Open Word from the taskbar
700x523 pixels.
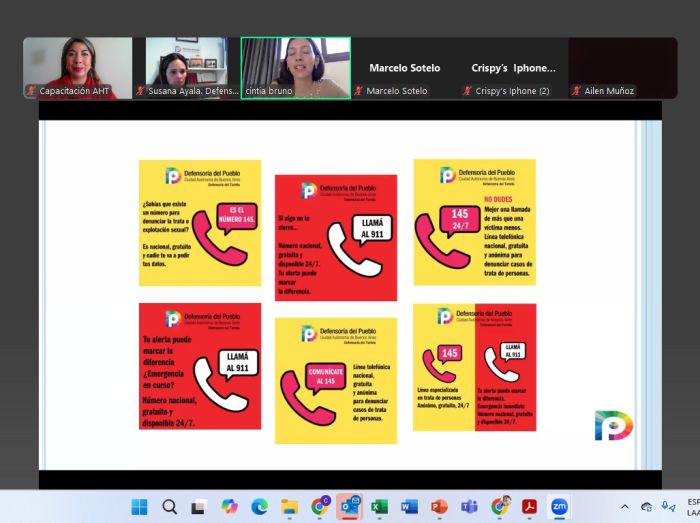pyautogui.click(x=409, y=506)
